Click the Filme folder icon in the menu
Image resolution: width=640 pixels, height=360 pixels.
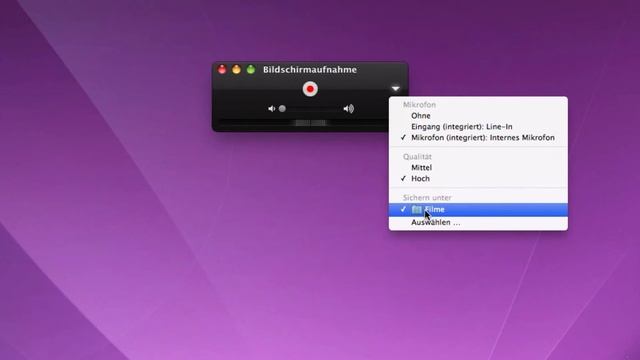point(416,209)
